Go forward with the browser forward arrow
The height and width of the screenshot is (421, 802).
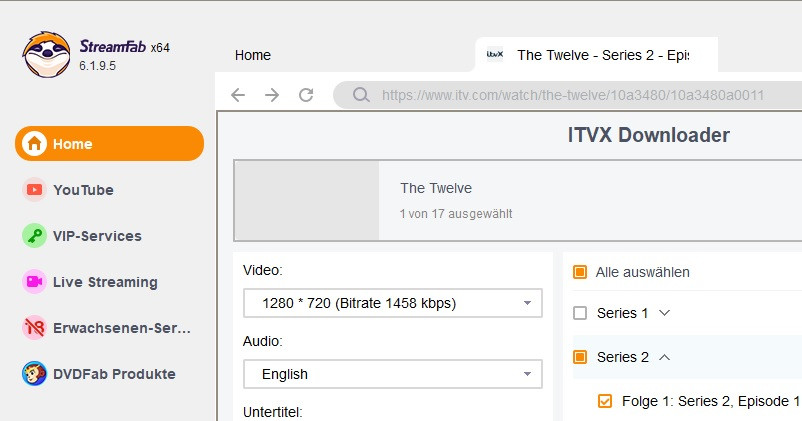click(x=272, y=95)
